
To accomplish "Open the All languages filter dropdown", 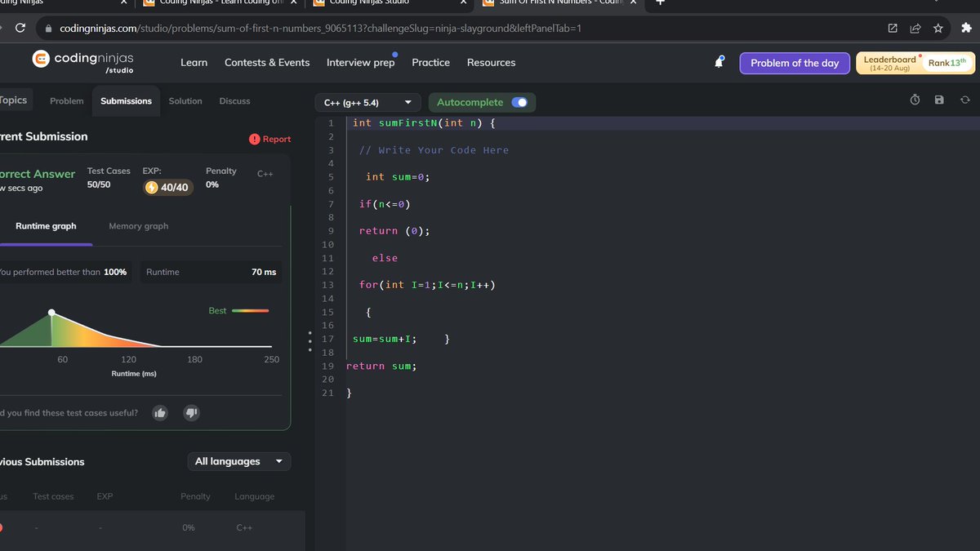I will pos(238,461).
